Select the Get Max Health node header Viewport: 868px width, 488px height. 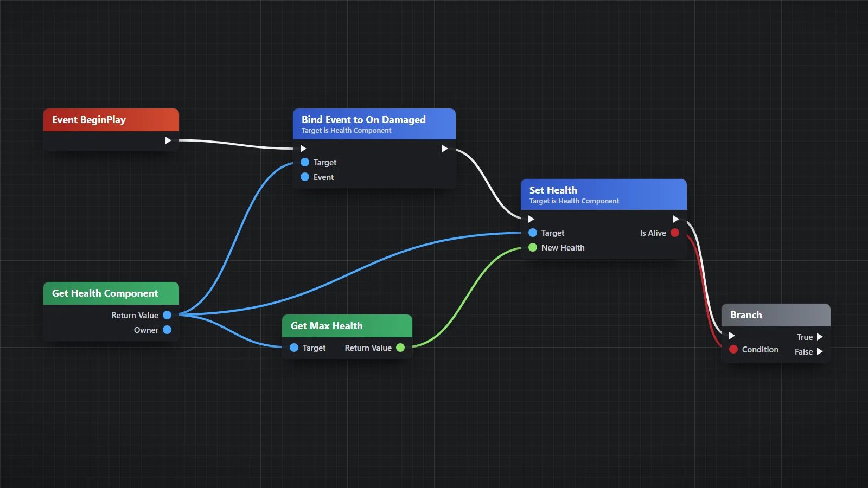[347, 326]
